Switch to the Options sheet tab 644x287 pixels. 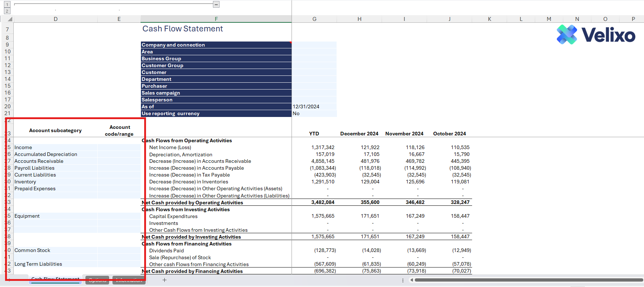97,280
